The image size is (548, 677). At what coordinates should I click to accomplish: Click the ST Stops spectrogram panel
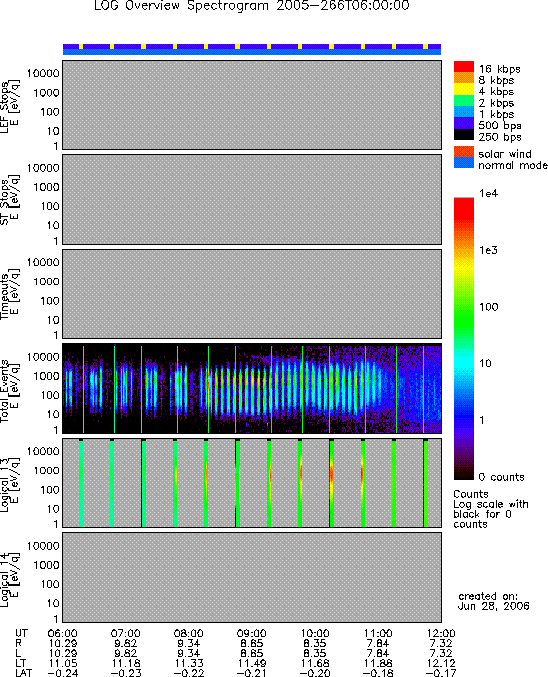click(x=252, y=199)
